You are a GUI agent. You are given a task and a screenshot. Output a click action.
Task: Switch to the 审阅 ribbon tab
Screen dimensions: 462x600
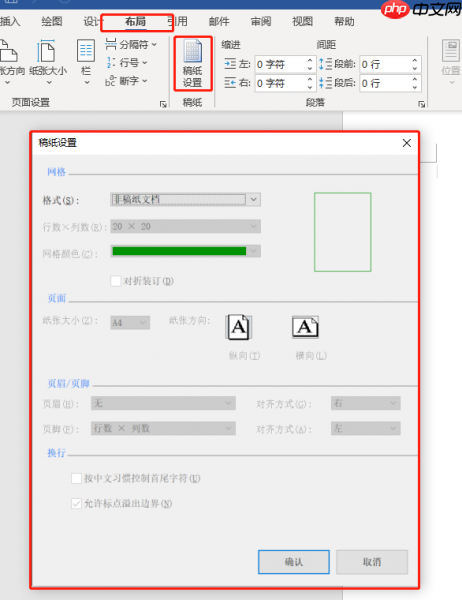[x=261, y=21]
